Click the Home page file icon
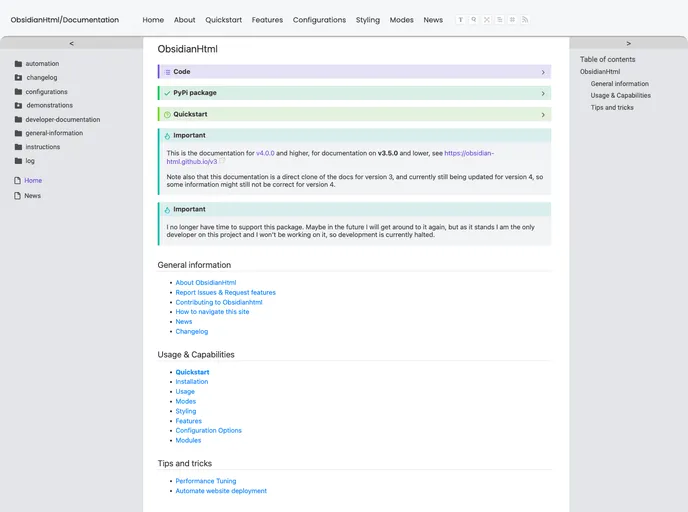688x512 pixels. coord(18,180)
